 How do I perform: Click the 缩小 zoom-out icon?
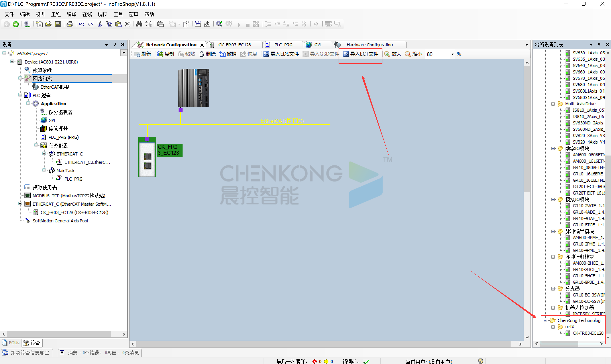[408, 54]
